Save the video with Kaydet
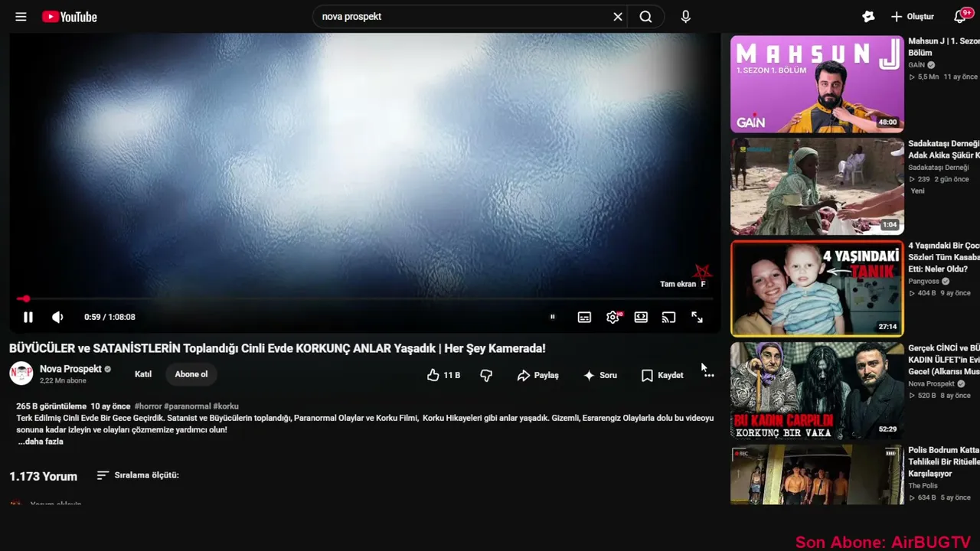The image size is (980, 551). [662, 375]
